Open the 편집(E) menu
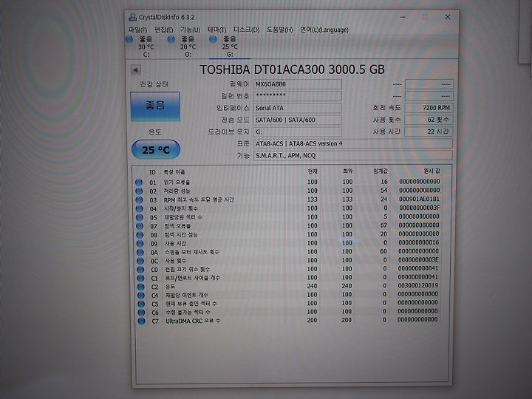The width and height of the screenshot is (532, 399). (x=163, y=30)
